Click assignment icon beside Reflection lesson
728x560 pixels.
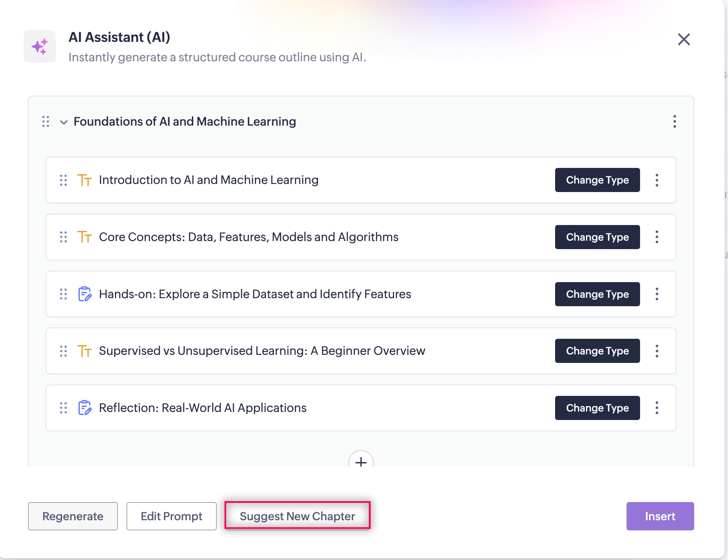click(x=85, y=408)
